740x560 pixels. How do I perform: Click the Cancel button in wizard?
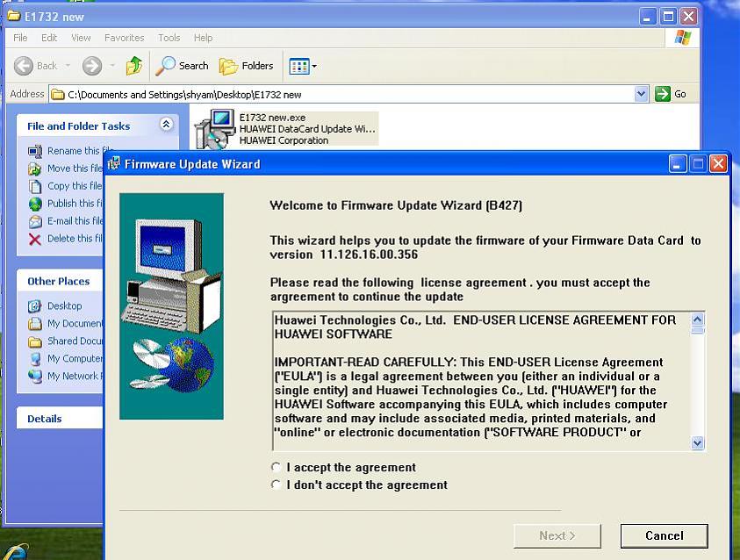[x=664, y=535]
